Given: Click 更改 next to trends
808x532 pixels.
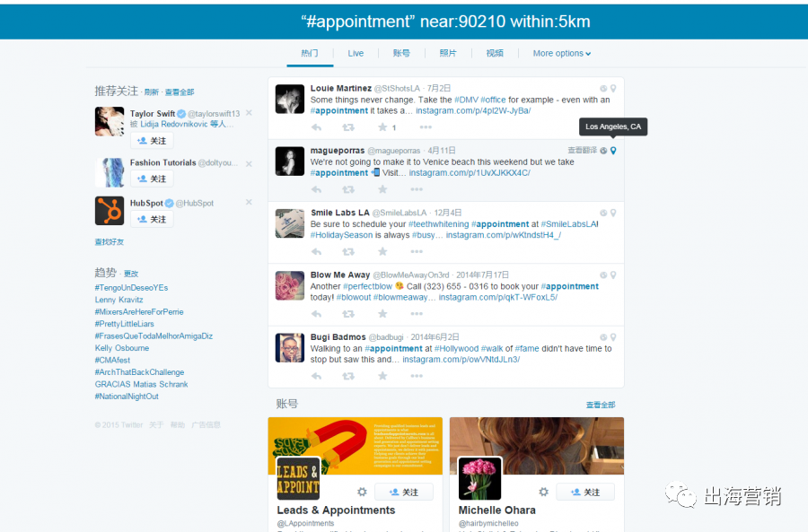Looking at the screenshot, I should [x=131, y=274].
